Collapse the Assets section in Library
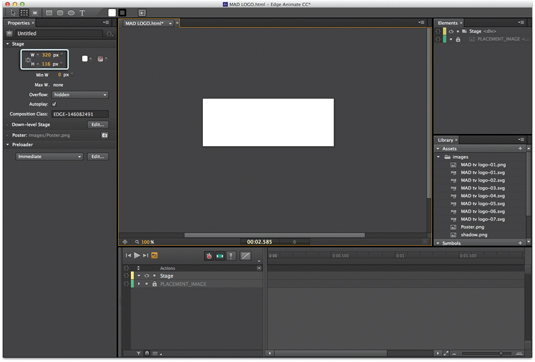The image size is (535, 362). coord(438,149)
